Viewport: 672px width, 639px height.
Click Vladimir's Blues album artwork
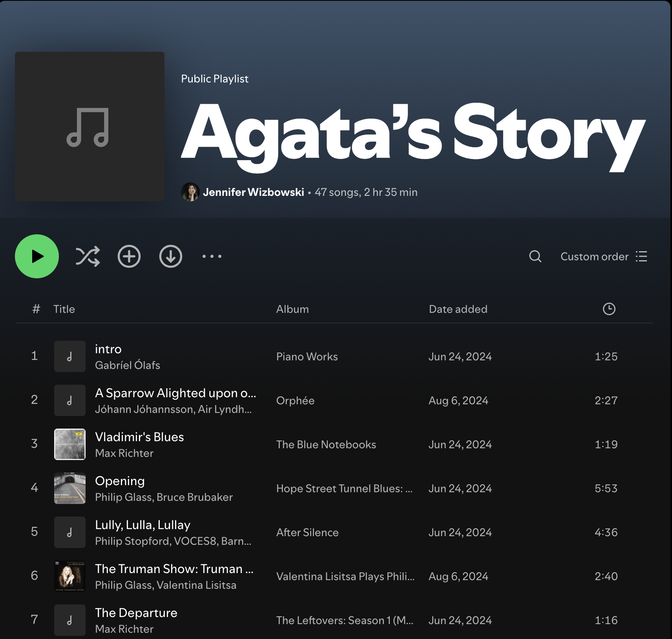(70, 444)
